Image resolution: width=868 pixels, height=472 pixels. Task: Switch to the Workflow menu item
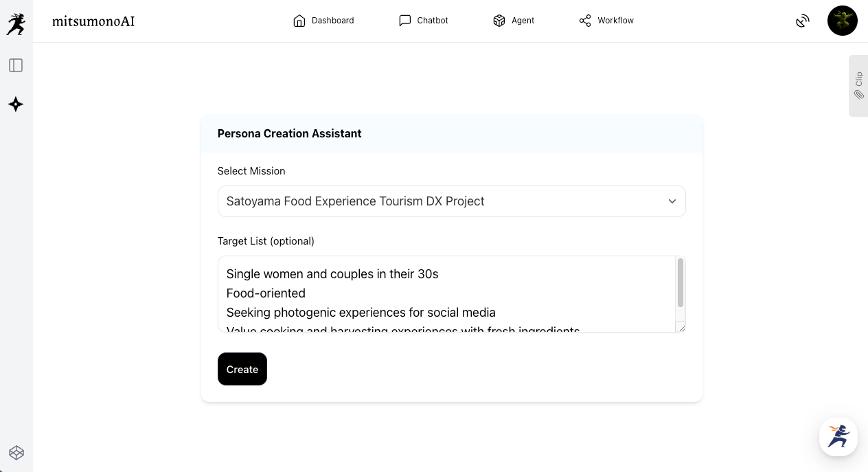pyautogui.click(x=615, y=21)
